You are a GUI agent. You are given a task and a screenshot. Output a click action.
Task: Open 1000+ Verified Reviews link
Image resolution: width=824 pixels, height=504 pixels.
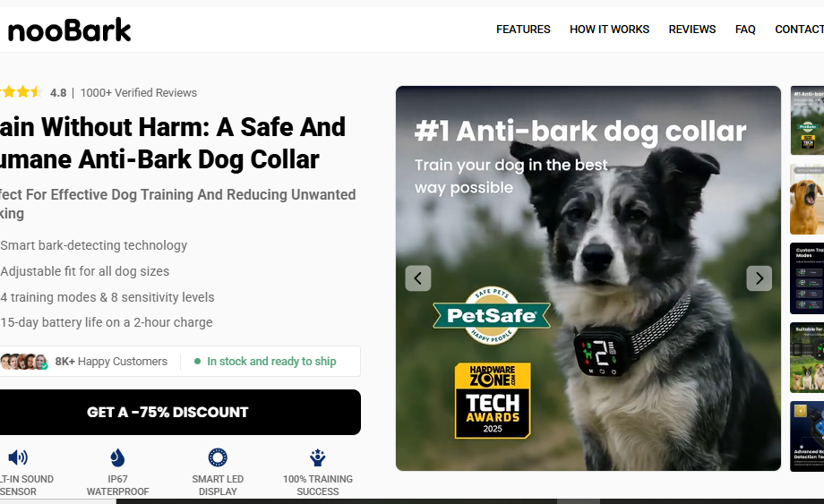pyautogui.click(x=138, y=93)
